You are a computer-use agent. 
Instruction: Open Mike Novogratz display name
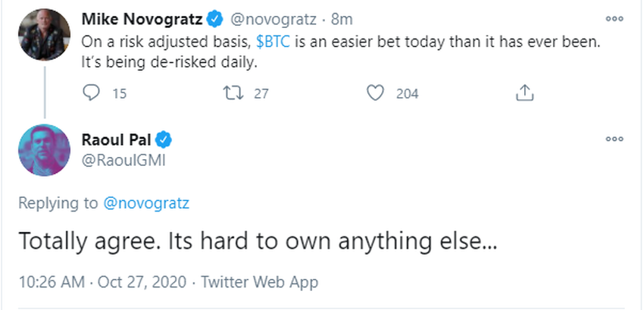click(142, 19)
